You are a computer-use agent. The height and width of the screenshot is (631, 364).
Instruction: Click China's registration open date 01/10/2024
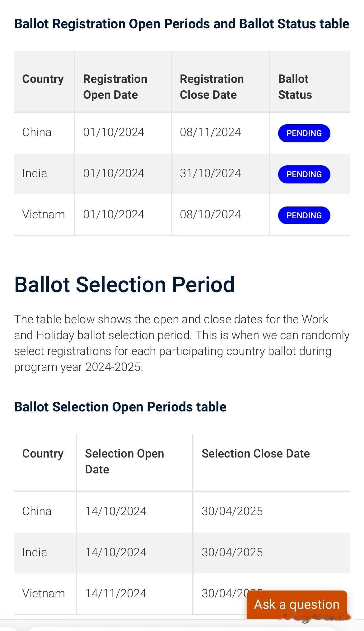[114, 132]
